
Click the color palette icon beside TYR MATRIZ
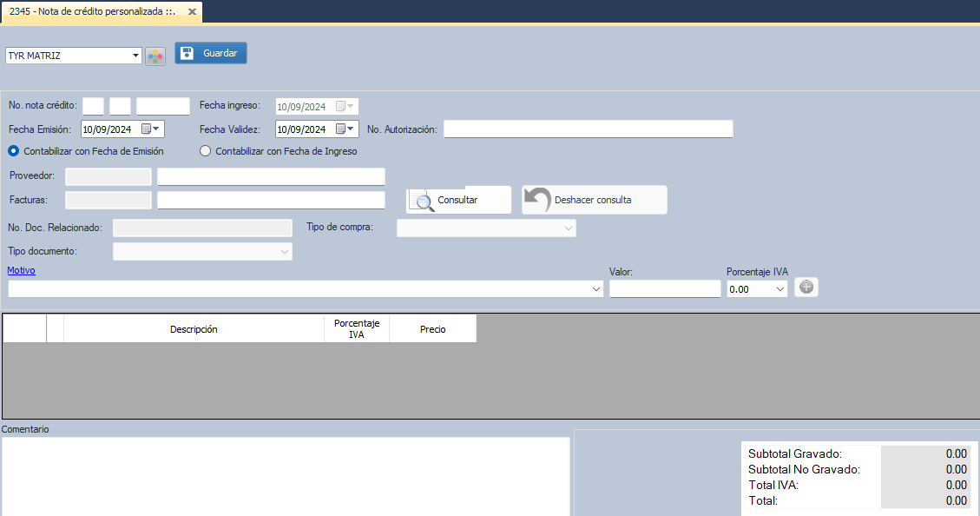[x=155, y=56]
